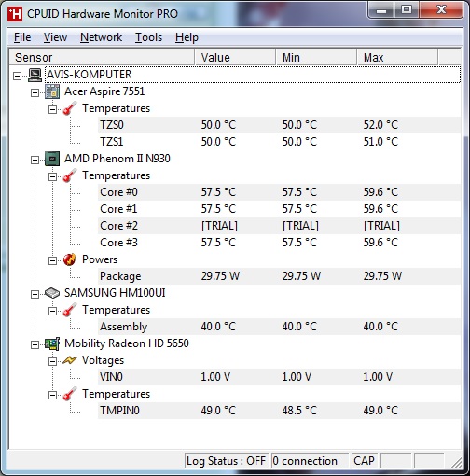Open the View menu

55,37
